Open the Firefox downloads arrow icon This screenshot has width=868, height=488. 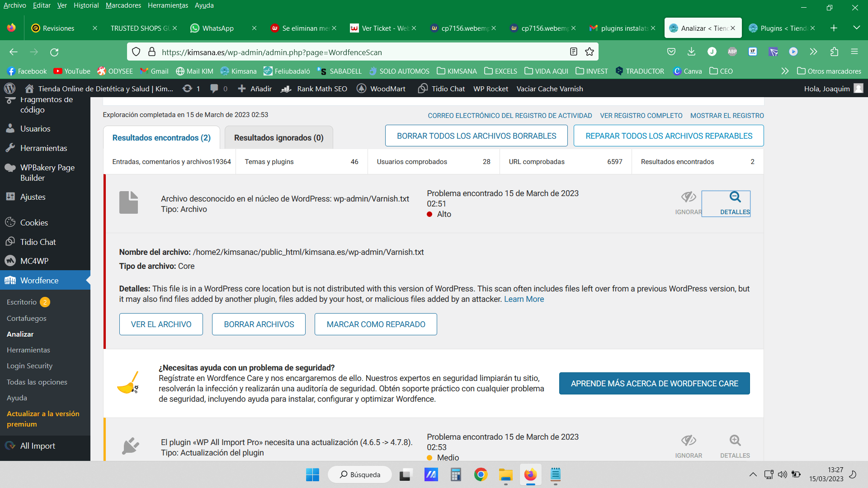click(x=691, y=52)
